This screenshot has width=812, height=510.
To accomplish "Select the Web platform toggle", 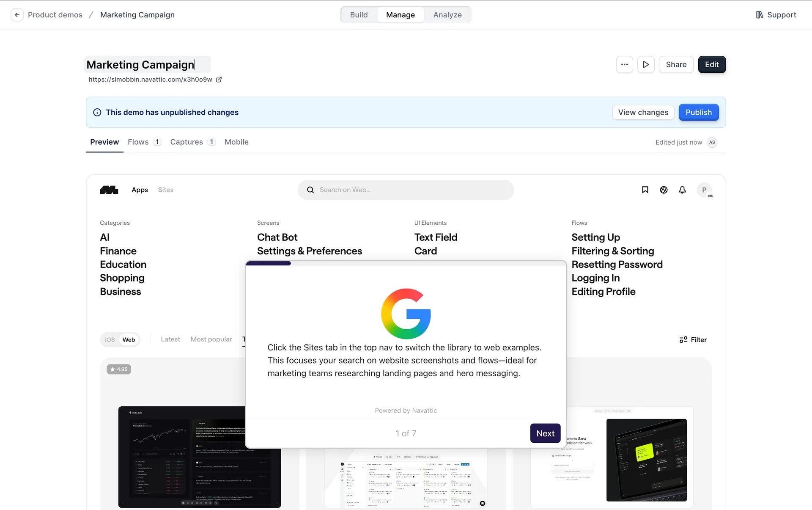I will tap(129, 340).
